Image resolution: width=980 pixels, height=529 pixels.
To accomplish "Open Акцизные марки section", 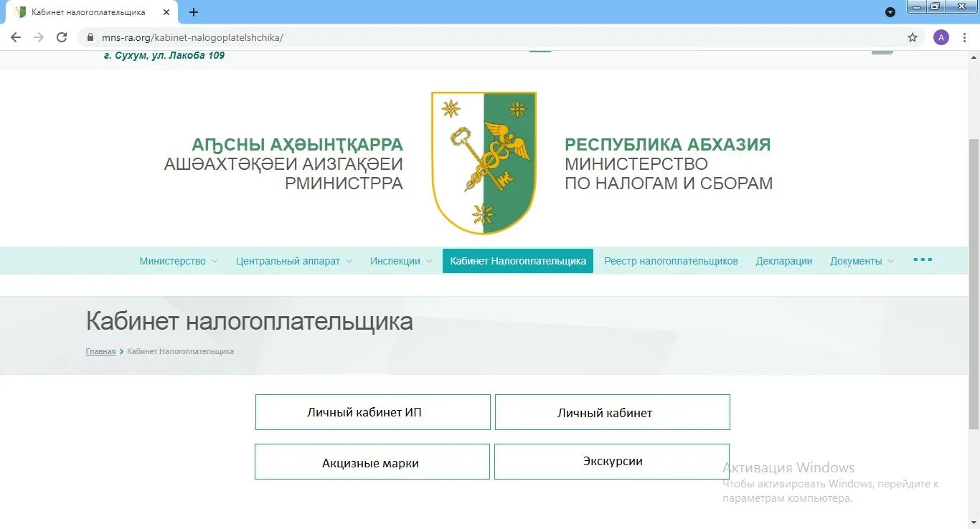I will [372, 462].
